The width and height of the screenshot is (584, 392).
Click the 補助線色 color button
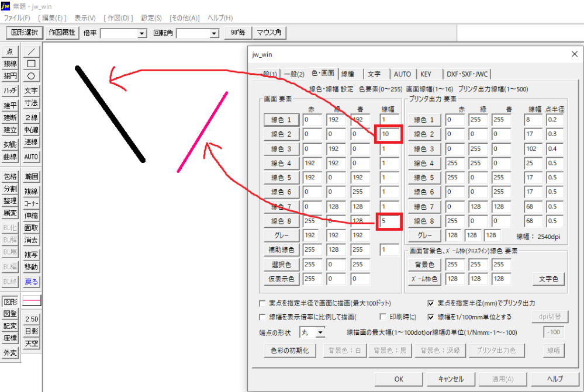coord(281,250)
